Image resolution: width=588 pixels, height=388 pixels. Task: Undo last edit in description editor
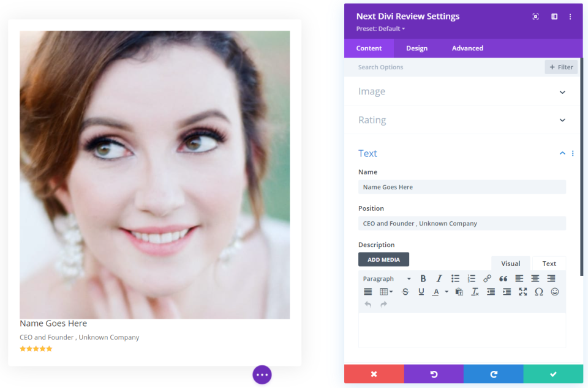coord(368,304)
